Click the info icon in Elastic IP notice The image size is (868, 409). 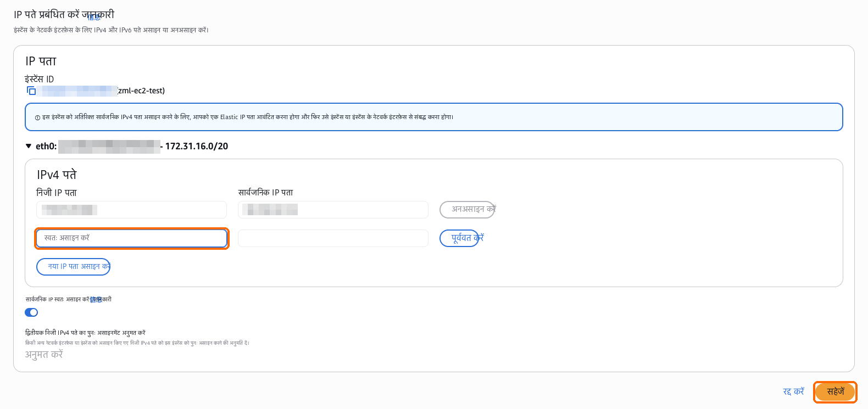[x=37, y=117]
